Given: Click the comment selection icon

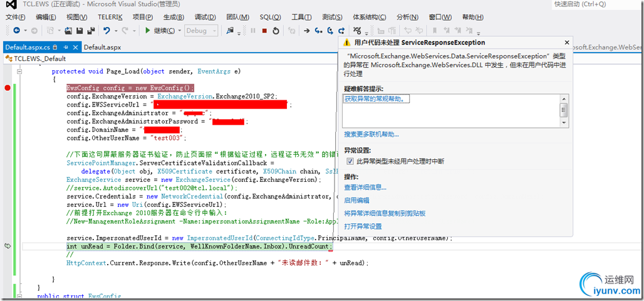Looking at the screenshot, I should click(x=408, y=31).
